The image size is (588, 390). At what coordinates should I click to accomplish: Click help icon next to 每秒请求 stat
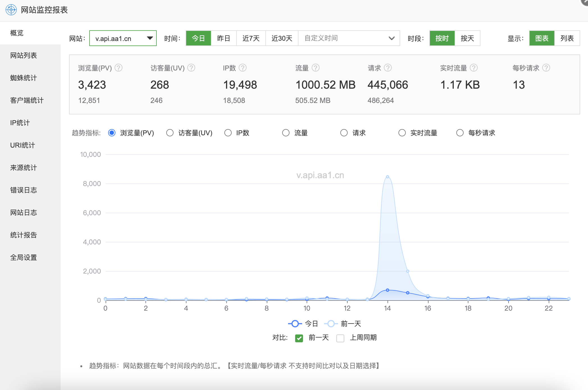[x=546, y=68]
